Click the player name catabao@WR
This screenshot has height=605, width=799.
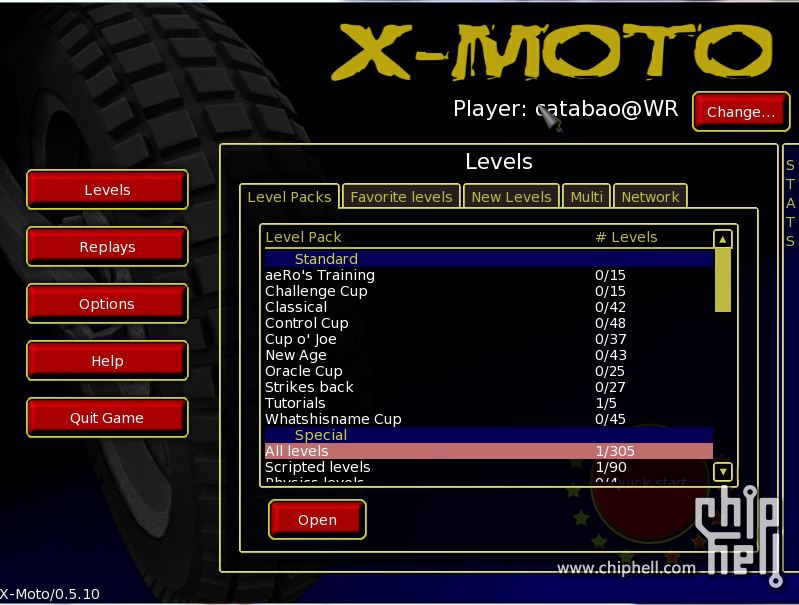606,109
